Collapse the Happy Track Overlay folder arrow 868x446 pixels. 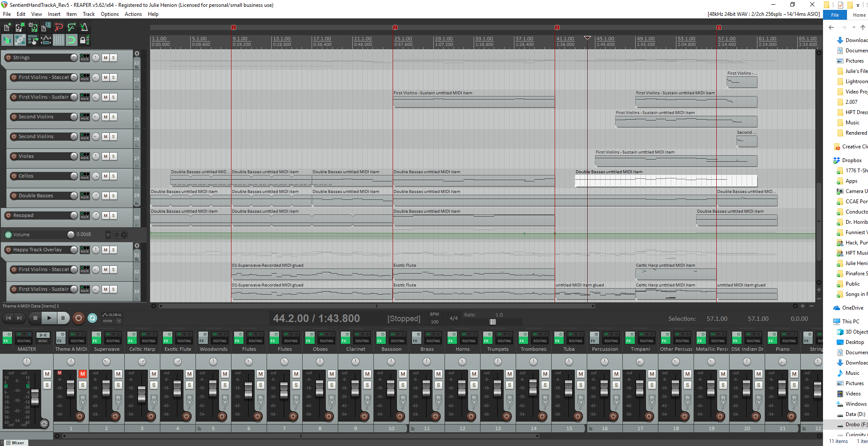point(137,246)
